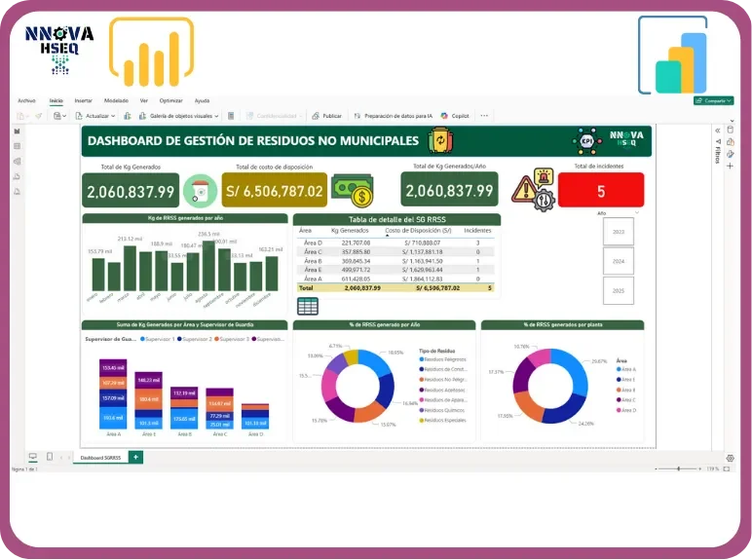Select year 2023 in the Año slicer
Image resolution: width=752 pixels, height=560 pixels.
618,232
